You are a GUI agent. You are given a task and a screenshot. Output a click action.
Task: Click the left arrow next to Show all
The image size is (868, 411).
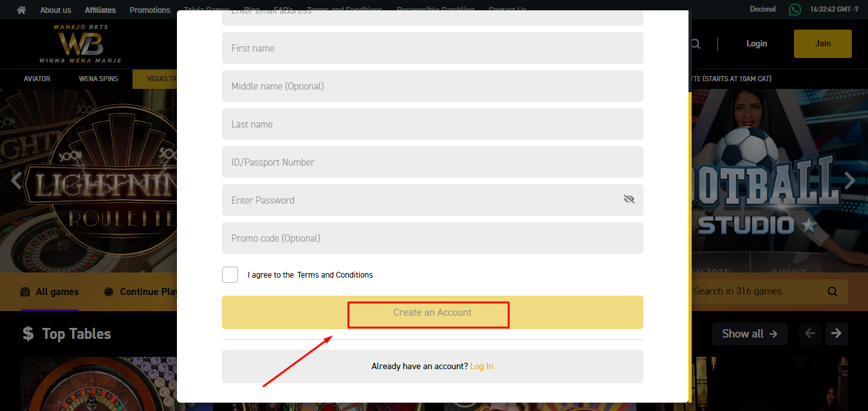[x=810, y=334]
